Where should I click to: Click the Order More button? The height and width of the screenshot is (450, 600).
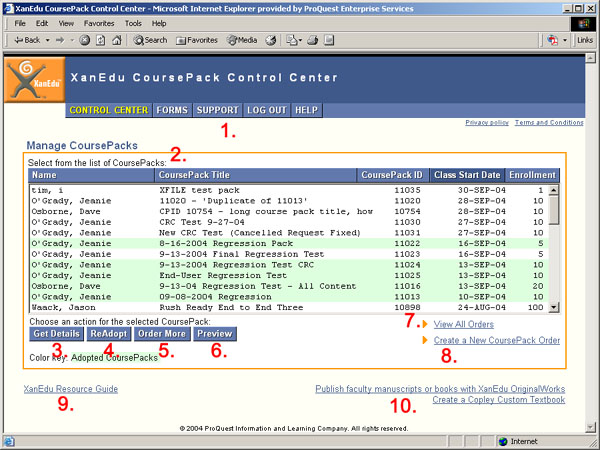click(161, 334)
